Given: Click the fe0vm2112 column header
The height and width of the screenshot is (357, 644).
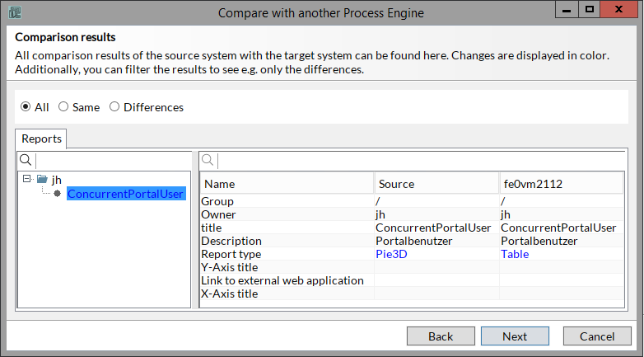Looking at the screenshot, I should (x=562, y=184).
